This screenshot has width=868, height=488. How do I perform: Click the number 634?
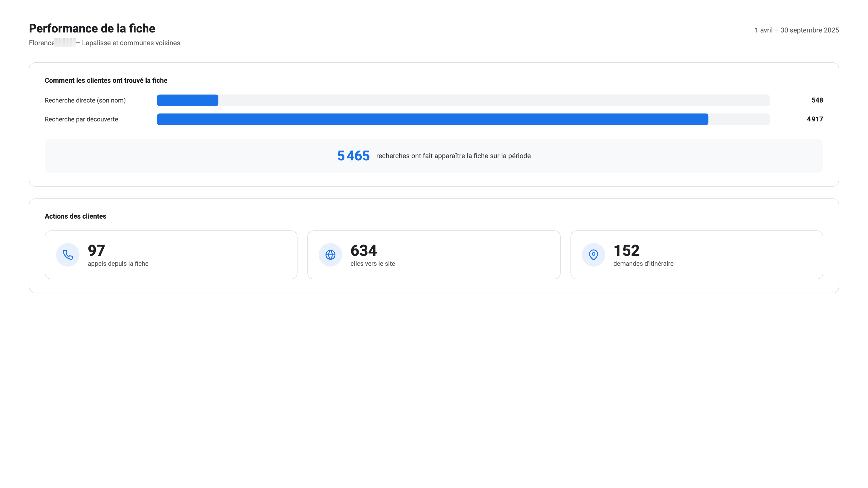click(364, 250)
